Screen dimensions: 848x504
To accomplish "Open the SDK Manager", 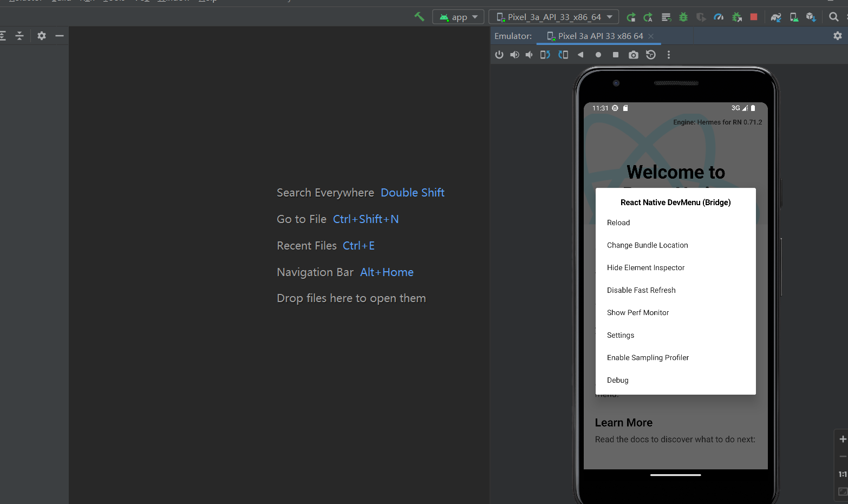I will 811,17.
